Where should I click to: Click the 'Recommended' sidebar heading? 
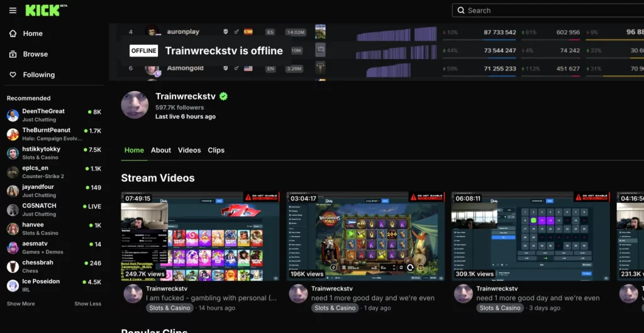click(29, 98)
